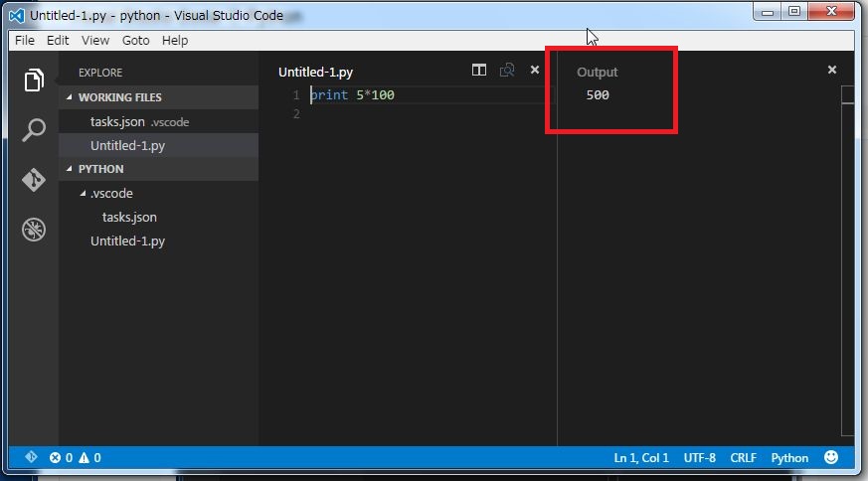Viewport: 868px width, 481px height.
Task: Open the Git view in the activity bar
Action: (x=34, y=180)
